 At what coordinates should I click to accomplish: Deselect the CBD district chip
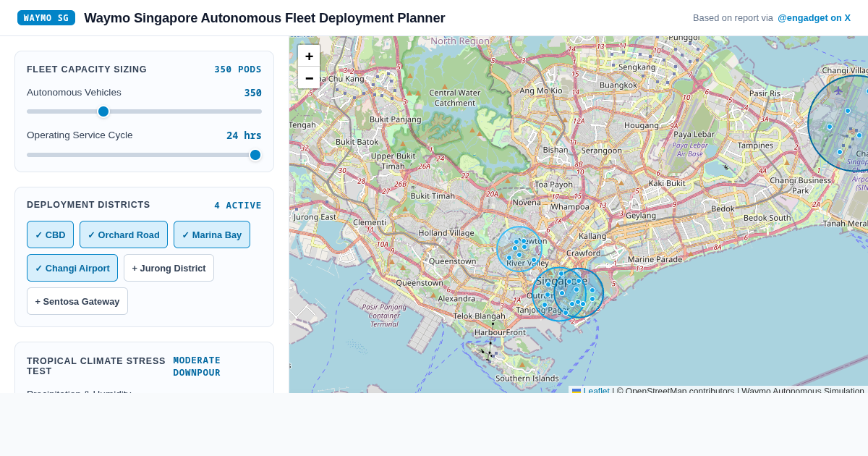(50, 235)
